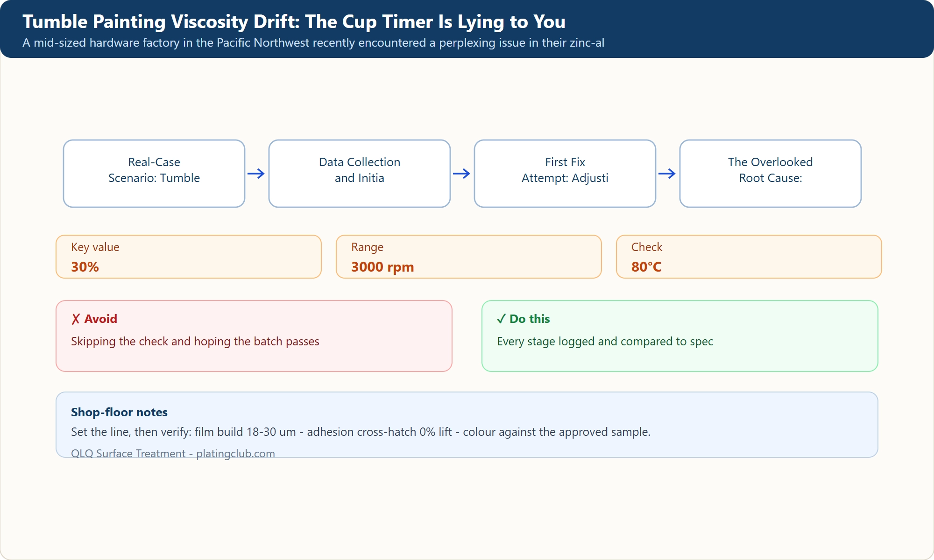
Task: Click the red X Avoid icon
Action: 76,319
